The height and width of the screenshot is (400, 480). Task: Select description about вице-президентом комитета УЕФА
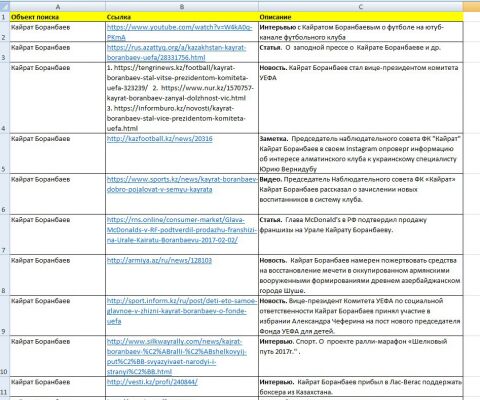(x=361, y=98)
